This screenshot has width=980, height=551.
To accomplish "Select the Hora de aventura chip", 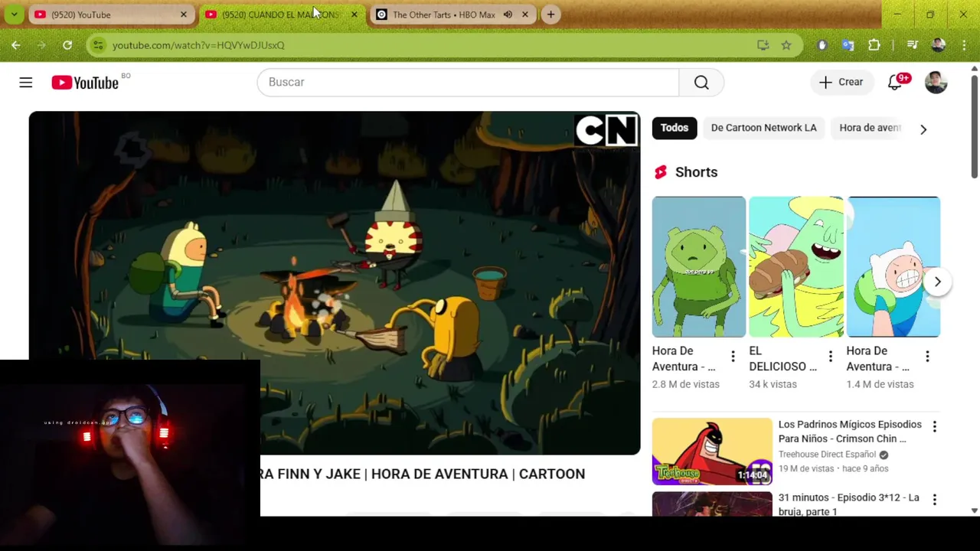I will [870, 128].
